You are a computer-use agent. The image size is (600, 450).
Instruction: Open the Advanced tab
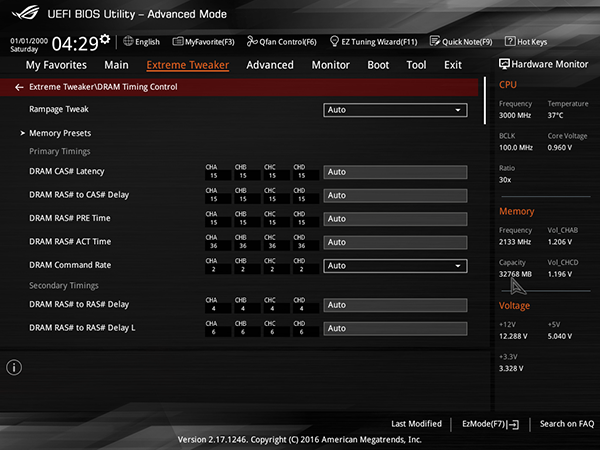(270, 65)
